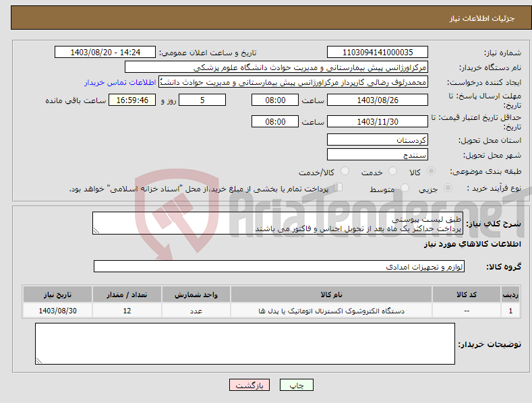
Task: Click the remaining days field showing 5
Action: tap(202, 100)
